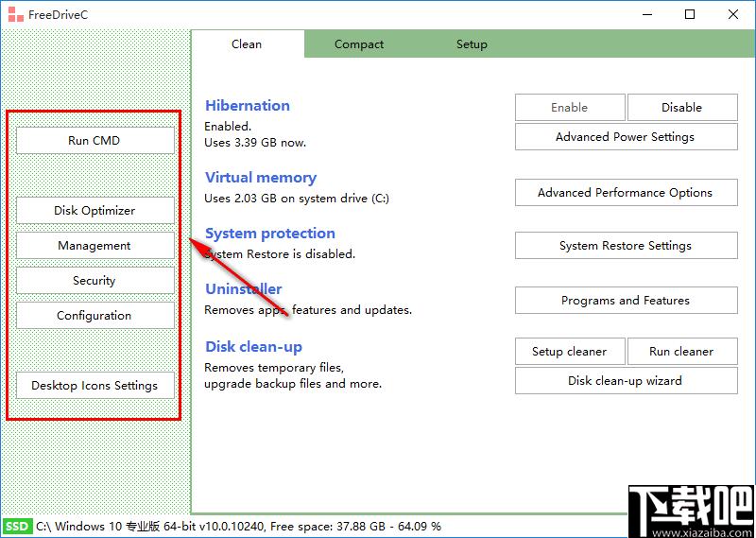Click the Uninstaller heading
Screen dimensions: 756x538
[x=244, y=289]
